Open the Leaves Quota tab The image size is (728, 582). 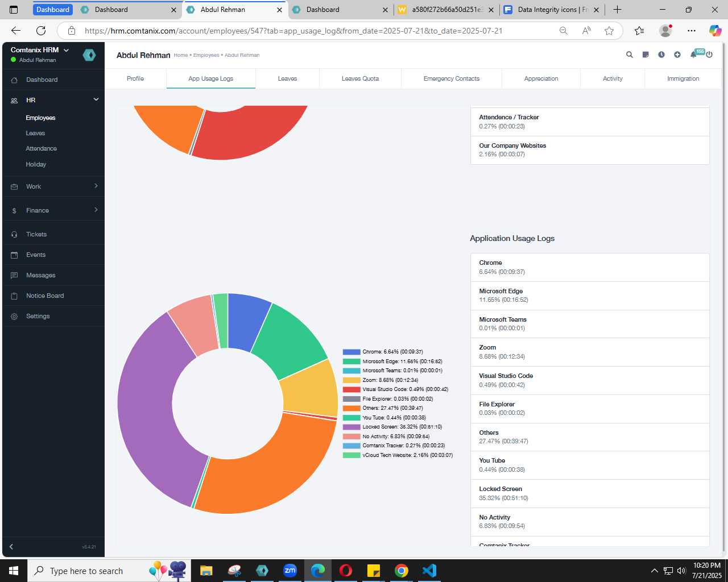(360, 78)
